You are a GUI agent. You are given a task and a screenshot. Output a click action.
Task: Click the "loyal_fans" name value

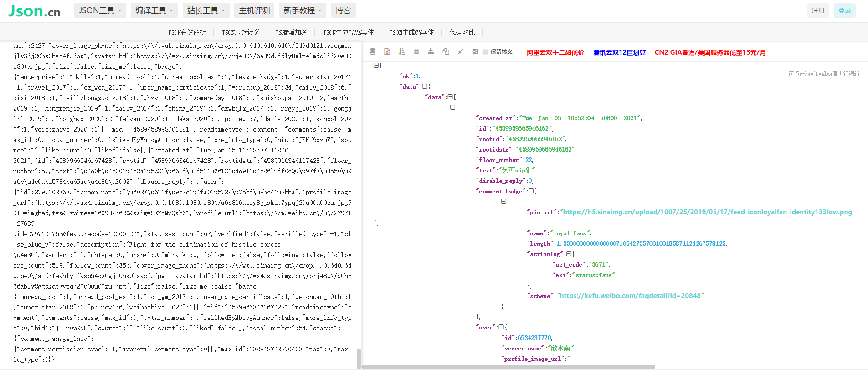(x=570, y=233)
